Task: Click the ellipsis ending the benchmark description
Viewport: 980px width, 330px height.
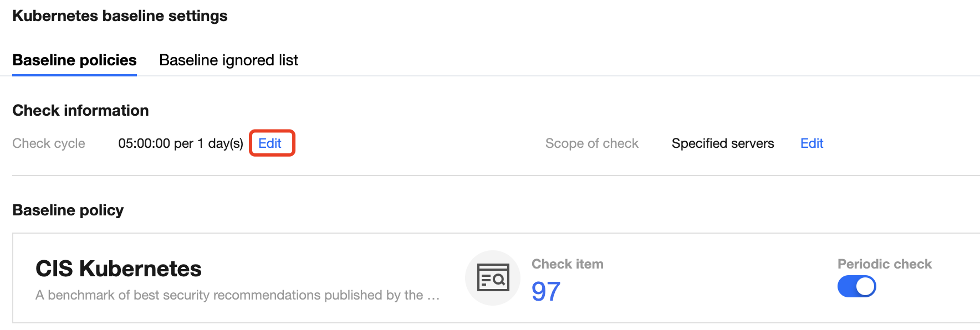Action: [433, 296]
